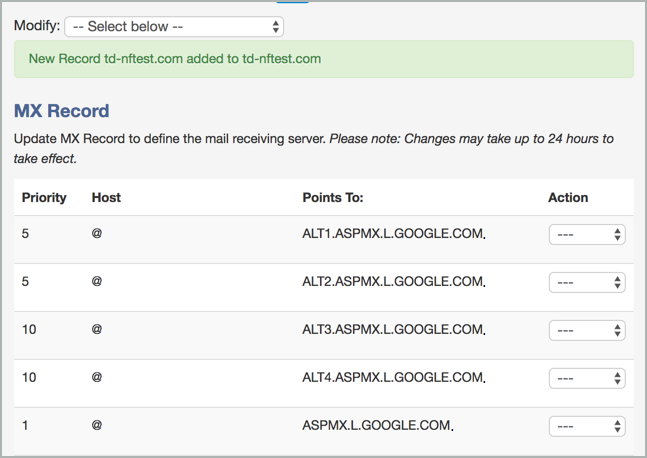Open Action dropdown for ASPMX.L.GOOGLE.COM row
The height and width of the screenshot is (458, 647).
click(x=587, y=426)
